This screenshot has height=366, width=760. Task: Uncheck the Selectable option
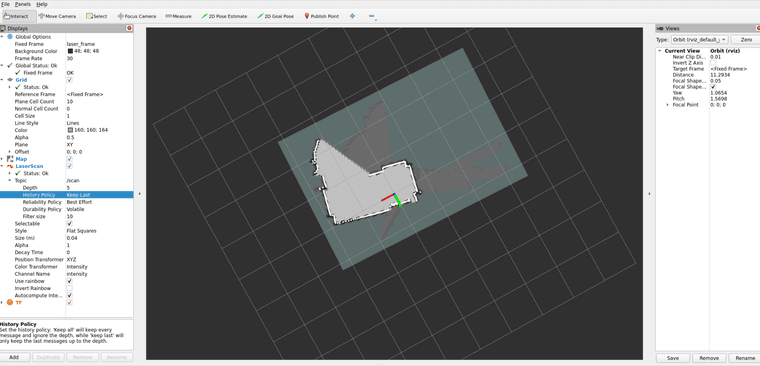click(x=70, y=223)
